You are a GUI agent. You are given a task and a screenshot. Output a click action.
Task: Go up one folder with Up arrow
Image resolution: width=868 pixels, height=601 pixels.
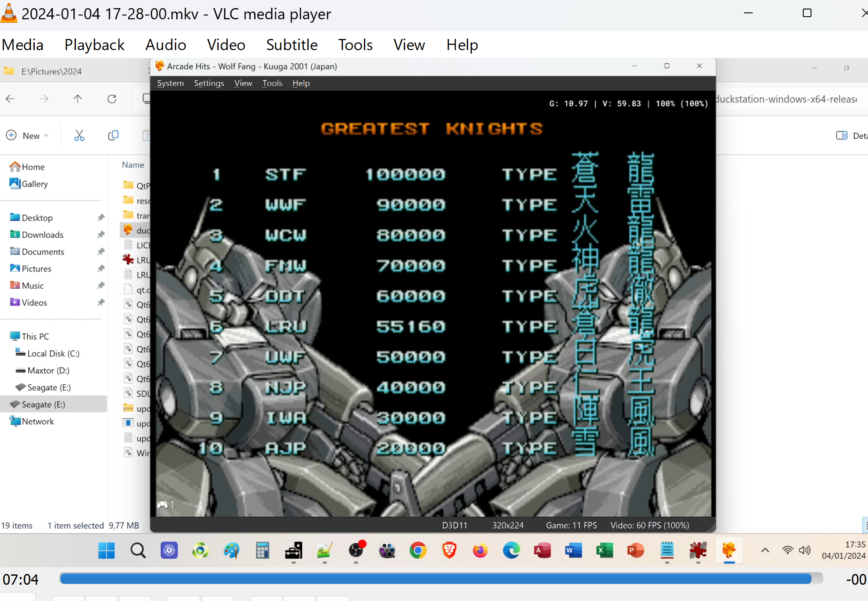(x=78, y=99)
